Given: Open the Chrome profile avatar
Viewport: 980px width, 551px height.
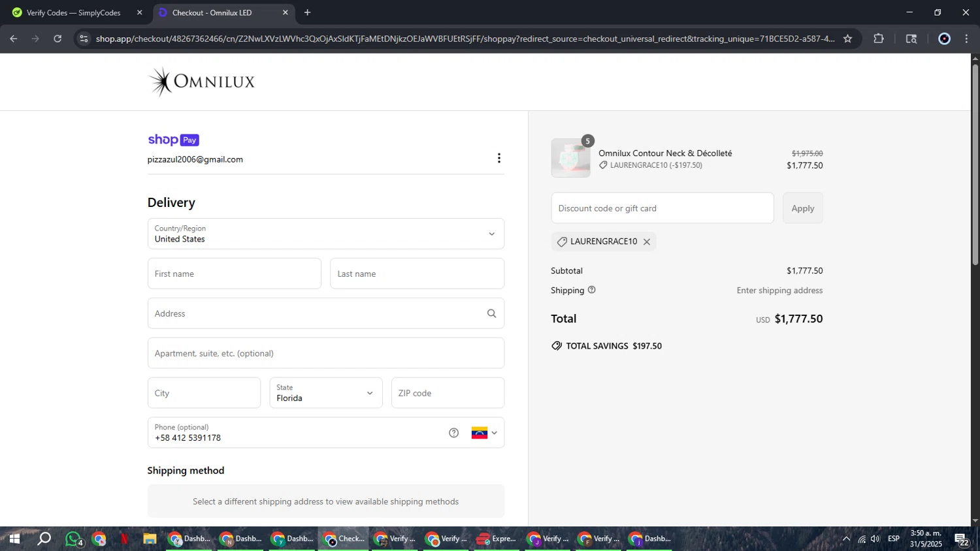Looking at the screenshot, I should click(x=944, y=39).
